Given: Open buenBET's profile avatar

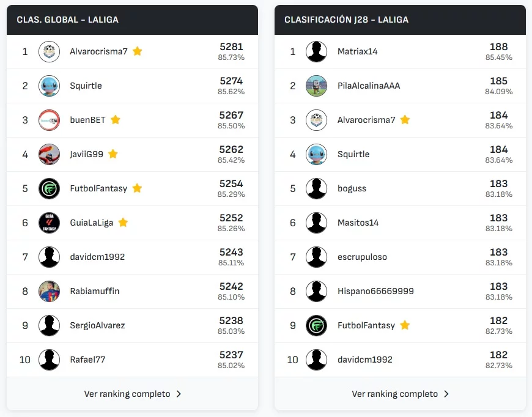Looking at the screenshot, I should point(49,120).
